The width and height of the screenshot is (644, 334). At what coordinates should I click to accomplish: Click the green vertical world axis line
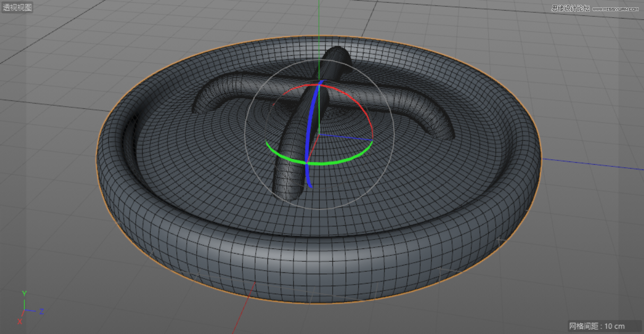pos(318,16)
